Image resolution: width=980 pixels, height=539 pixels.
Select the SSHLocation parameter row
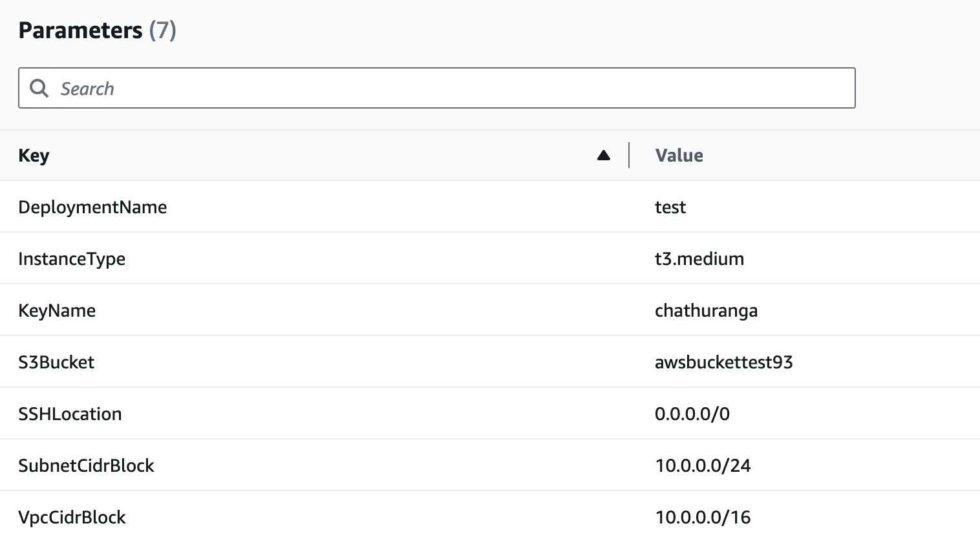click(x=70, y=414)
